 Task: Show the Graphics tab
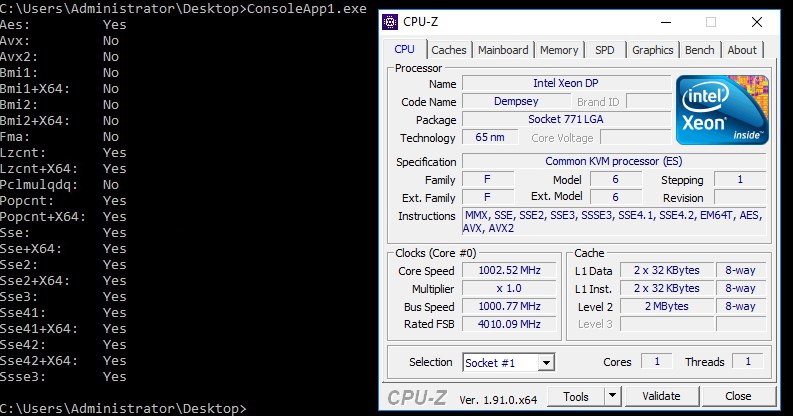tap(652, 50)
